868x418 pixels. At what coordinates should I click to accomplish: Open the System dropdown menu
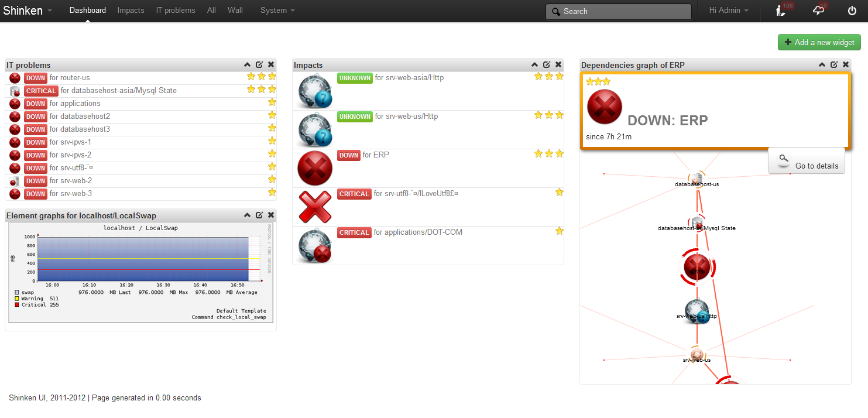(277, 11)
